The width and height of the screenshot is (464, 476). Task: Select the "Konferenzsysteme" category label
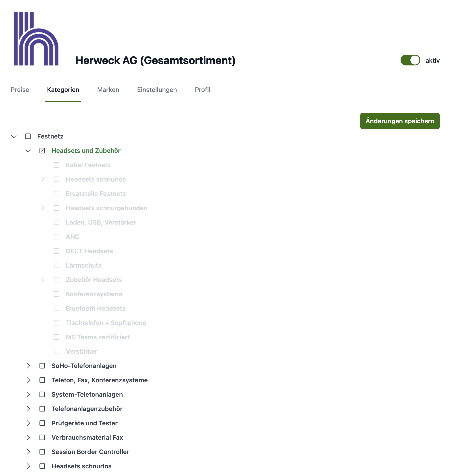(x=94, y=294)
